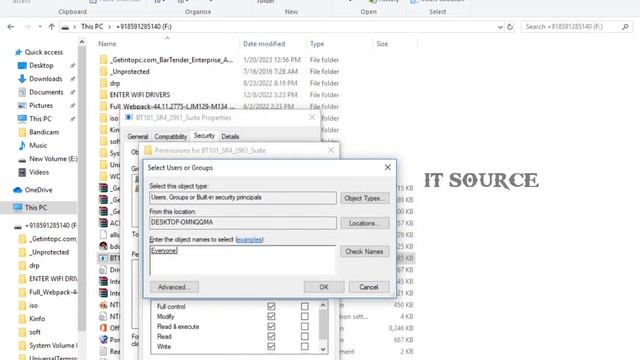Open OneDrive cloud icon in sidebar
The width and height of the screenshot is (640, 360).
18,190
